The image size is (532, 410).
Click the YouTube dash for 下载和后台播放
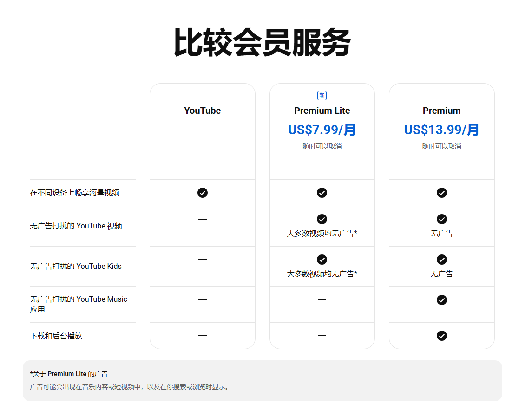(203, 336)
